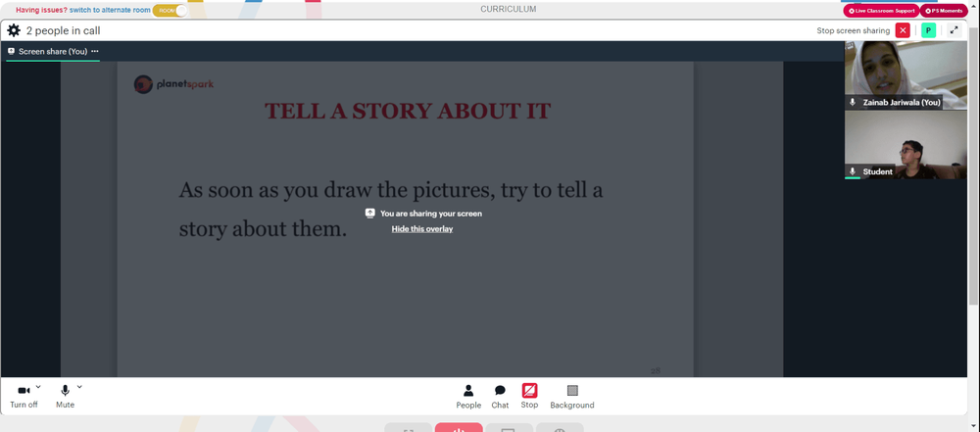Mute the microphone
The image size is (980, 432).
[65, 397]
